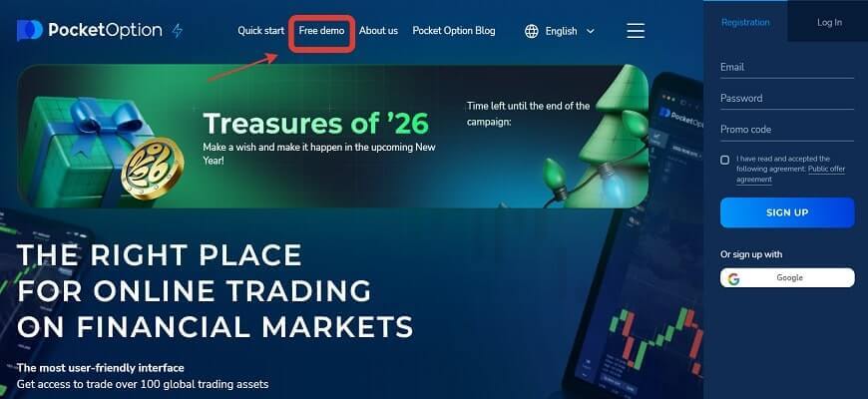The image size is (868, 399).
Task: Switch to the Log In tab
Action: click(829, 22)
